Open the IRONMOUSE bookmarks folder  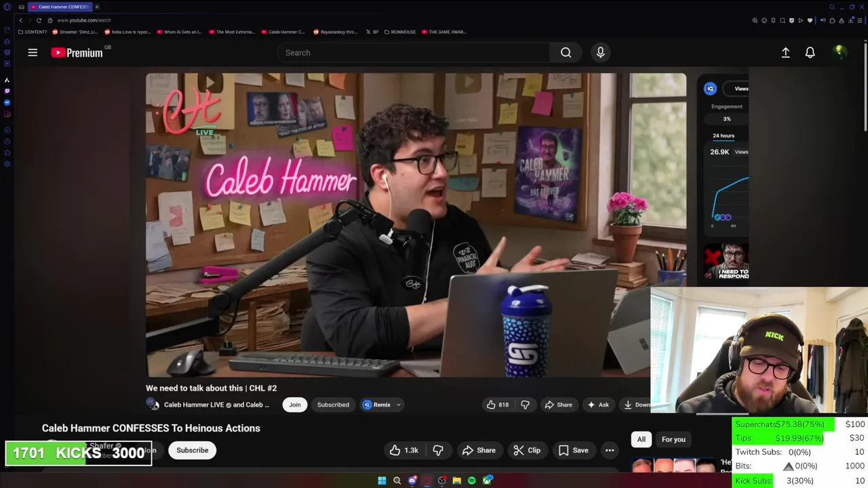400,32
